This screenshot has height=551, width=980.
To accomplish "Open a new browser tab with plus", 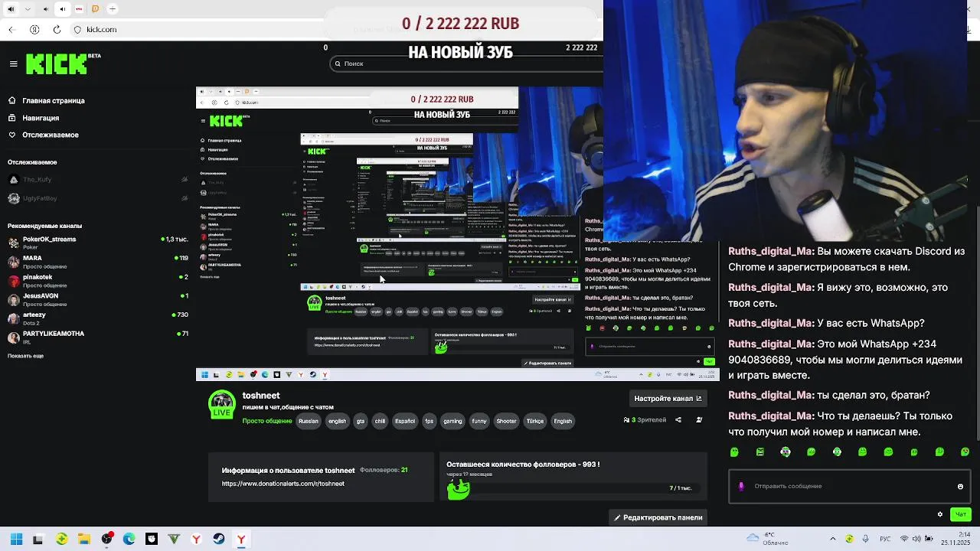I will pyautogui.click(x=113, y=9).
